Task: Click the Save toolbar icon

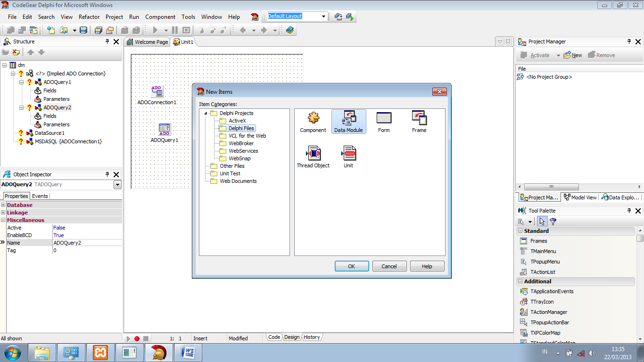Action: pyautogui.click(x=83, y=30)
